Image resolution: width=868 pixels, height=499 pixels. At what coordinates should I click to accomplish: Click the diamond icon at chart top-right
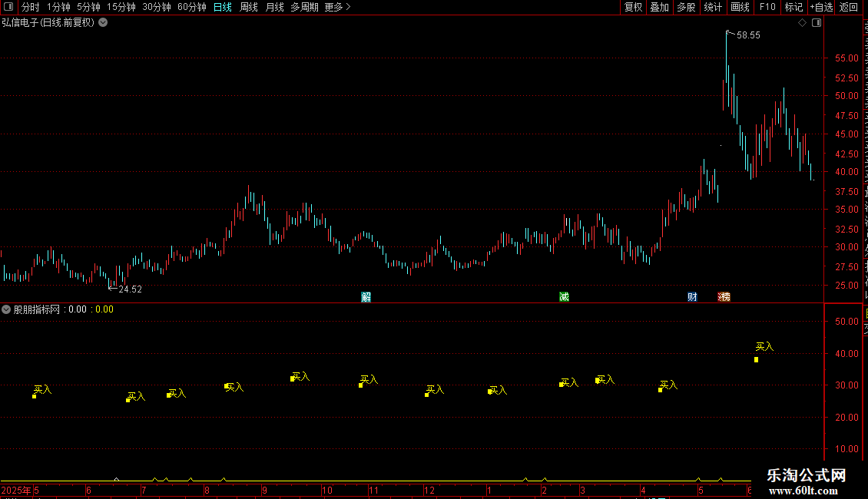click(x=802, y=23)
